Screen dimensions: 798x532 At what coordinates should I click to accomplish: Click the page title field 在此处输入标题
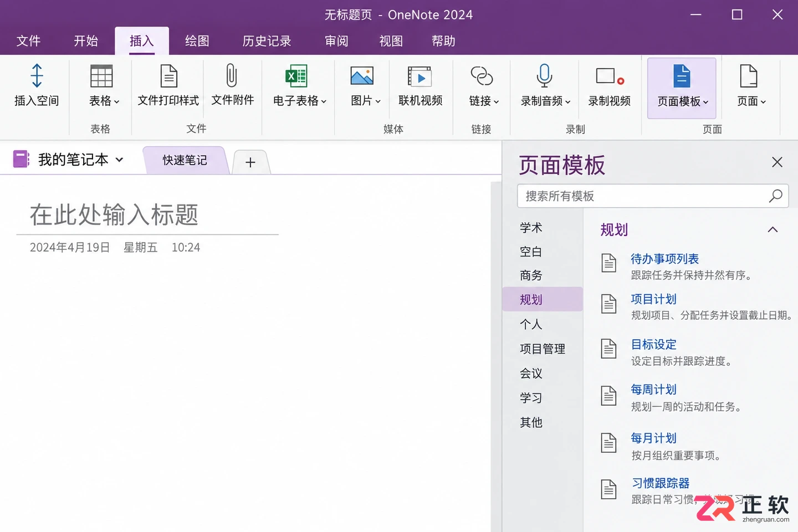114,214
